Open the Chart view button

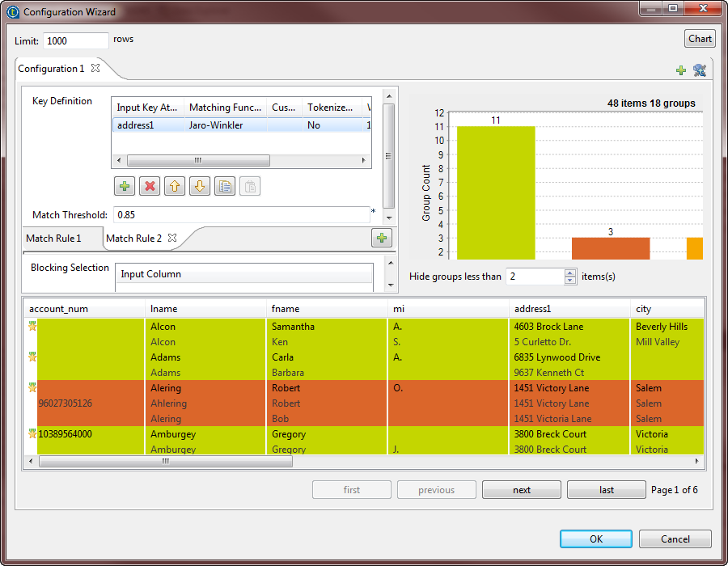[x=700, y=39]
